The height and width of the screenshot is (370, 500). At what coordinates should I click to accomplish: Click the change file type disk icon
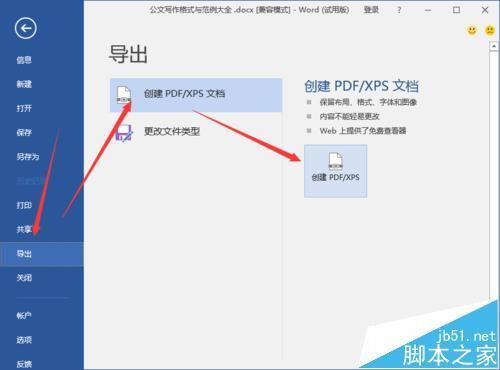point(124,133)
